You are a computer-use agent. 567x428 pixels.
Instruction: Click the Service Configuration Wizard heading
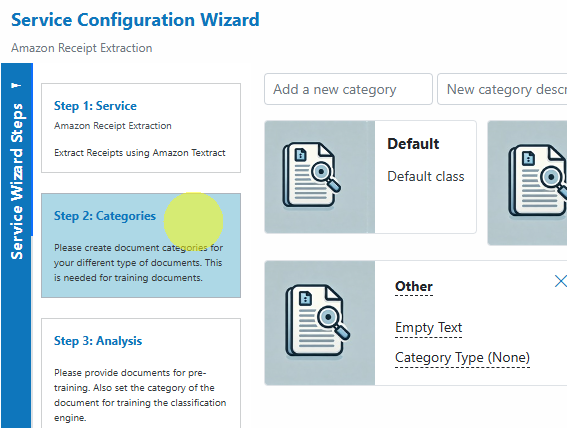click(x=135, y=20)
